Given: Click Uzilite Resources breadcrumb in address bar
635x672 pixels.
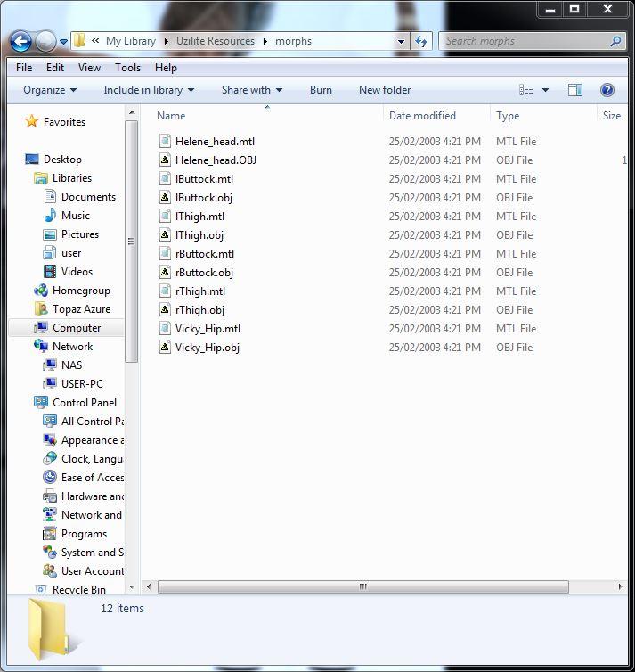Looking at the screenshot, I should [x=216, y=41].
